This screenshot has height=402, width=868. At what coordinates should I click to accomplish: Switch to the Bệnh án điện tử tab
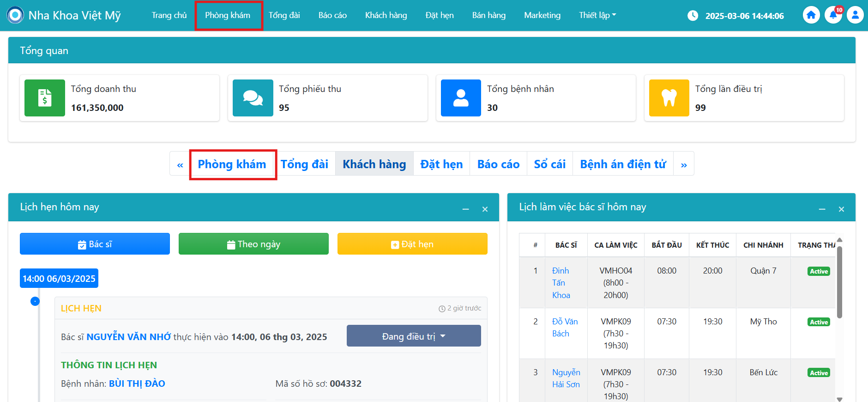(623, 164)
